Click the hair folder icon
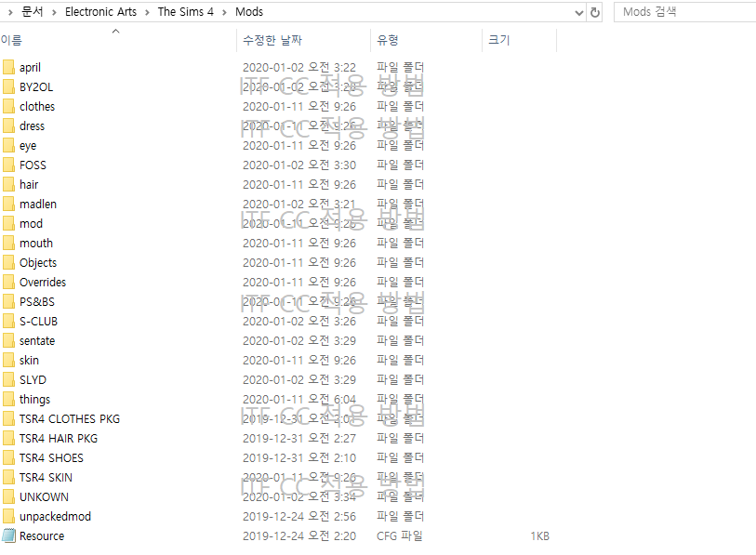Image resolution: width=756 pixels, height=555 pixels. pos(8,185)
